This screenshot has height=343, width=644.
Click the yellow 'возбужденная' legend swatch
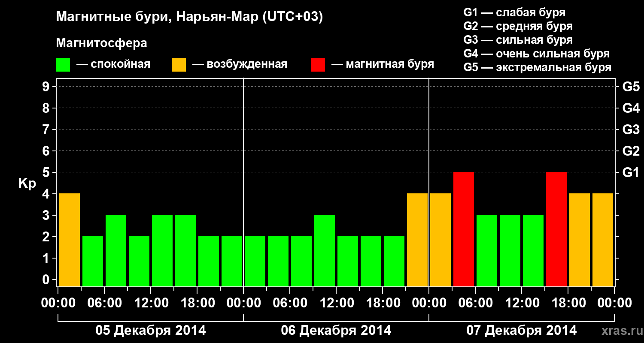tap(179, 65)
